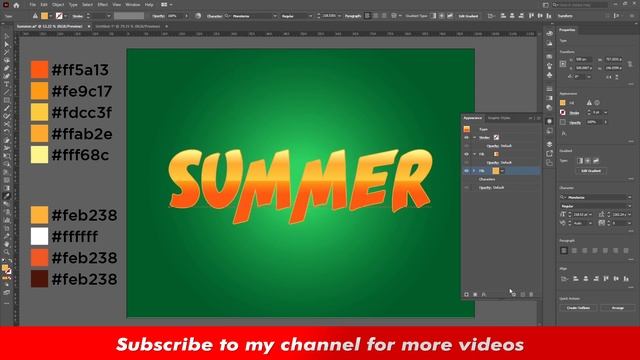Open the Appearance panel options menu

[538, 118]
